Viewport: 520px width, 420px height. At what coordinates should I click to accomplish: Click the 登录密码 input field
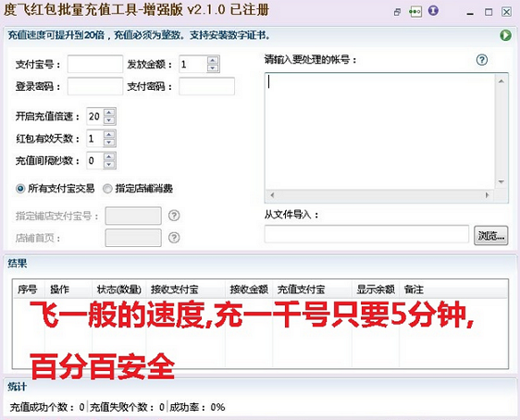(x=95, y=86)
